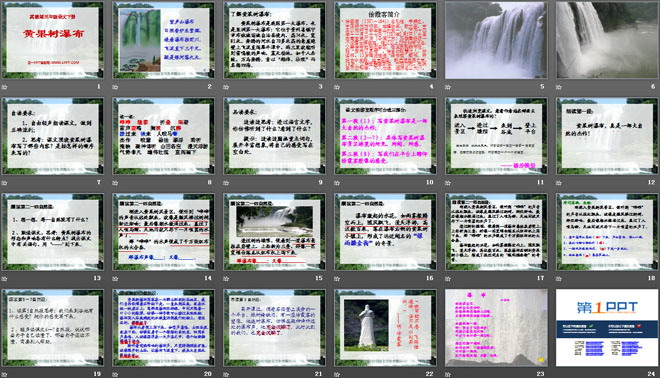This screenshot has height=378, width=660.
Task: Click animation star icon under slide 12
Action: [559, 183]
